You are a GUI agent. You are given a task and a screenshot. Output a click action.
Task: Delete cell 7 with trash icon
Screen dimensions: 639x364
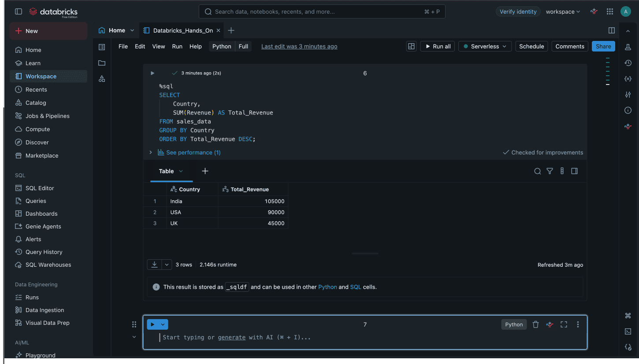[x=535, y=324]
